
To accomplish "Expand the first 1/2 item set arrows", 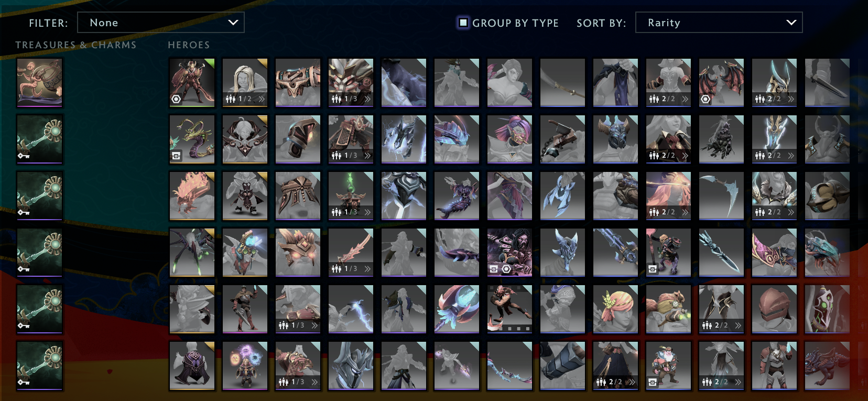I will point(262,99).
